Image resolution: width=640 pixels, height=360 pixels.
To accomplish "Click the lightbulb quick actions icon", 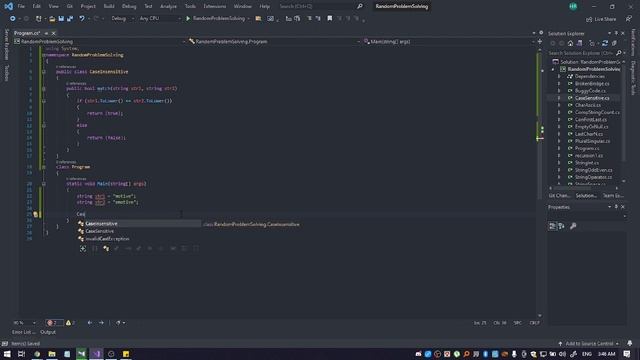I will coord(36,214).
